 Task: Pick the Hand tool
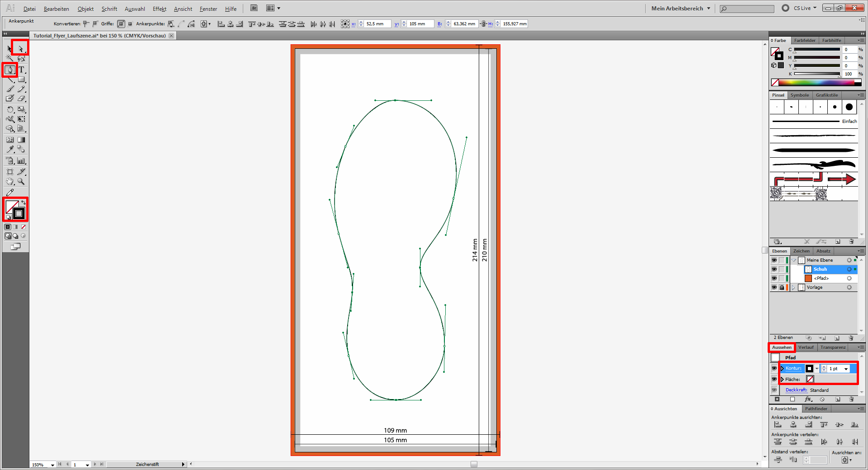(10, 182)
